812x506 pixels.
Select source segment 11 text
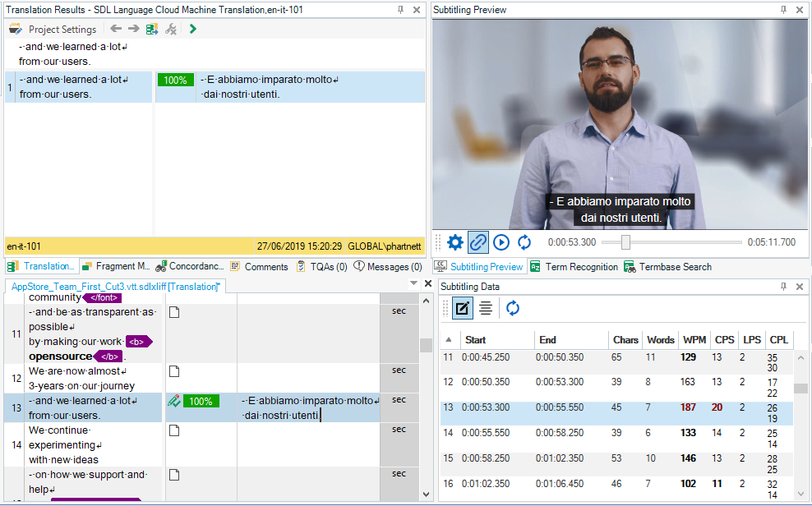(x=92, y=334)
